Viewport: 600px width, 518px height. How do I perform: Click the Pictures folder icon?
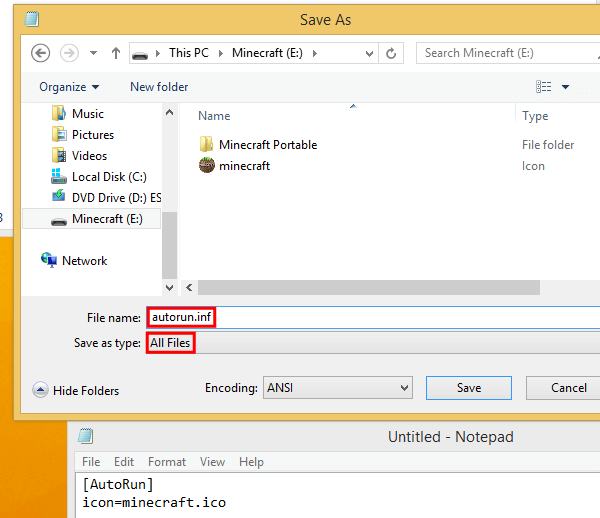coord(59,134)
